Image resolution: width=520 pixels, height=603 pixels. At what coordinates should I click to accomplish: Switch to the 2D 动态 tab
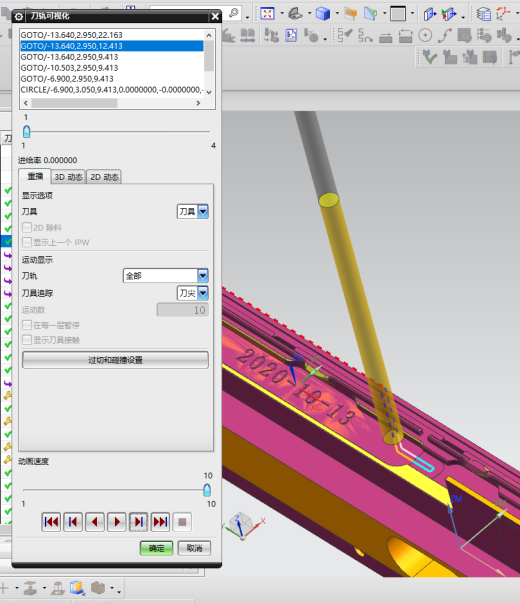(104, 177)
